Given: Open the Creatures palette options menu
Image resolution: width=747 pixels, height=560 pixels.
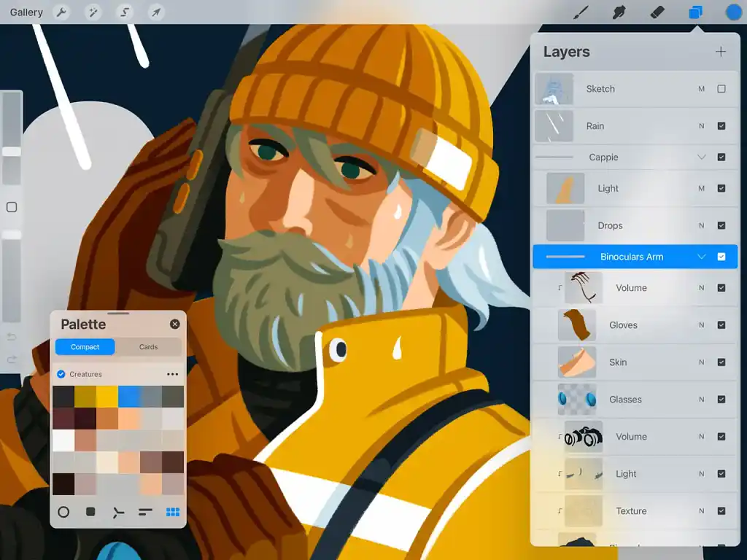Looking at the screenshot, I should pyautogui.click(x=173, y=374).
